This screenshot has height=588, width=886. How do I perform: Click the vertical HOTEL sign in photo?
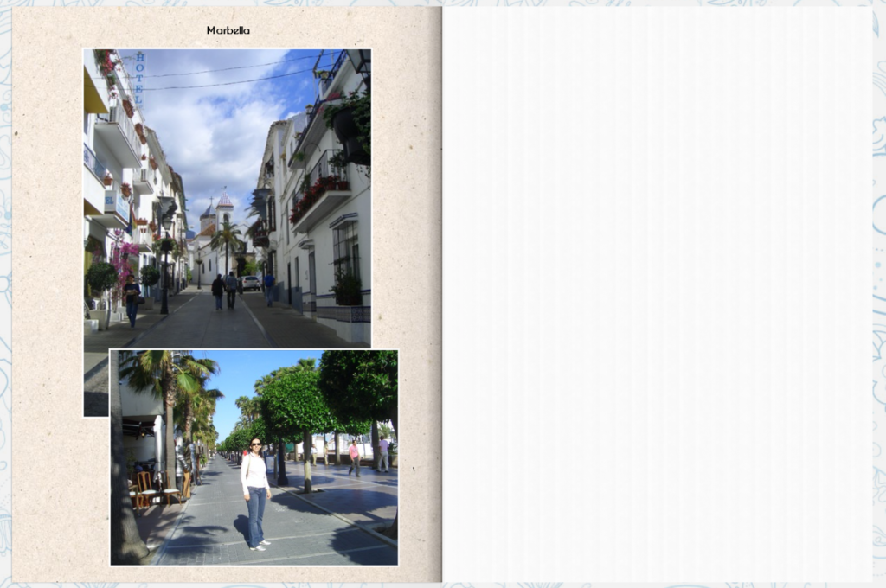point(139,79)
